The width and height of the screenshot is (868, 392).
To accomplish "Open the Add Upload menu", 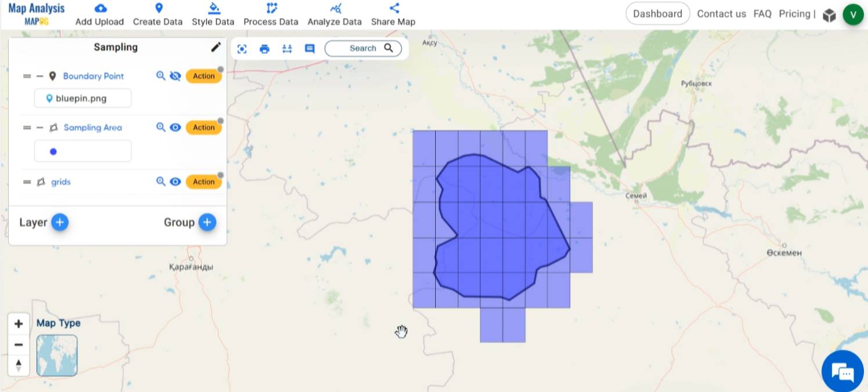I will pyautogui.click(x=100, y=14).
